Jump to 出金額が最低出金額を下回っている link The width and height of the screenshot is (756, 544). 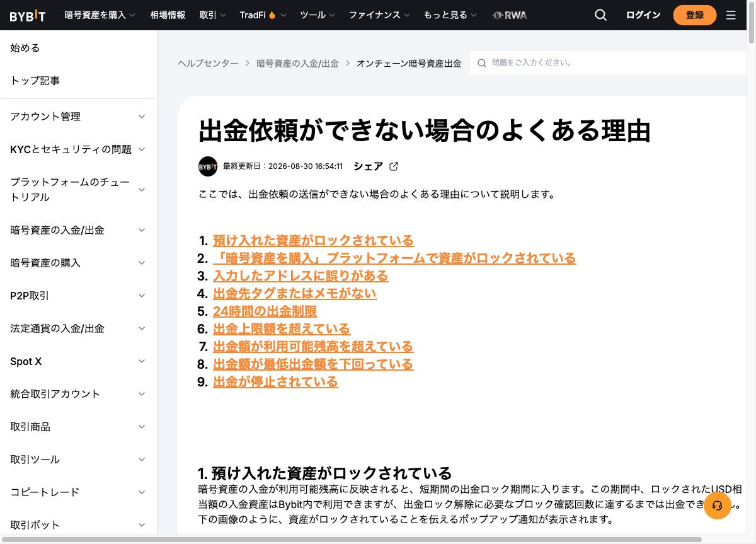pyautogui.click(x=313, y=364)
